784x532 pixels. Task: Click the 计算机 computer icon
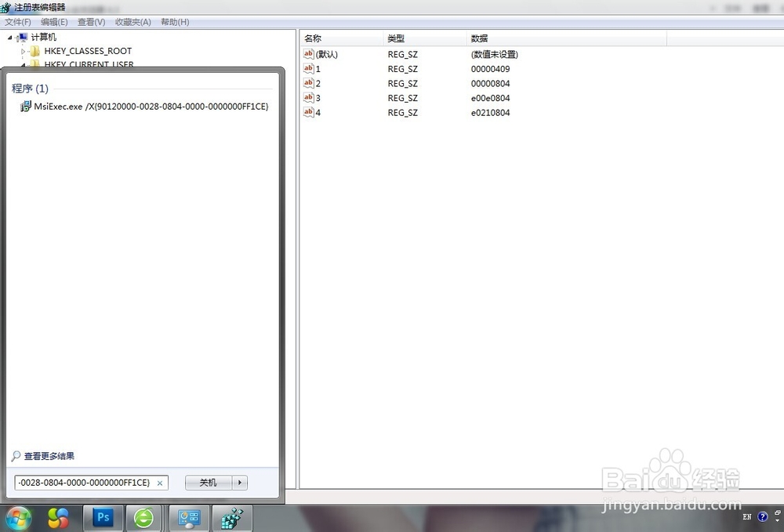[x=21, y=38]
